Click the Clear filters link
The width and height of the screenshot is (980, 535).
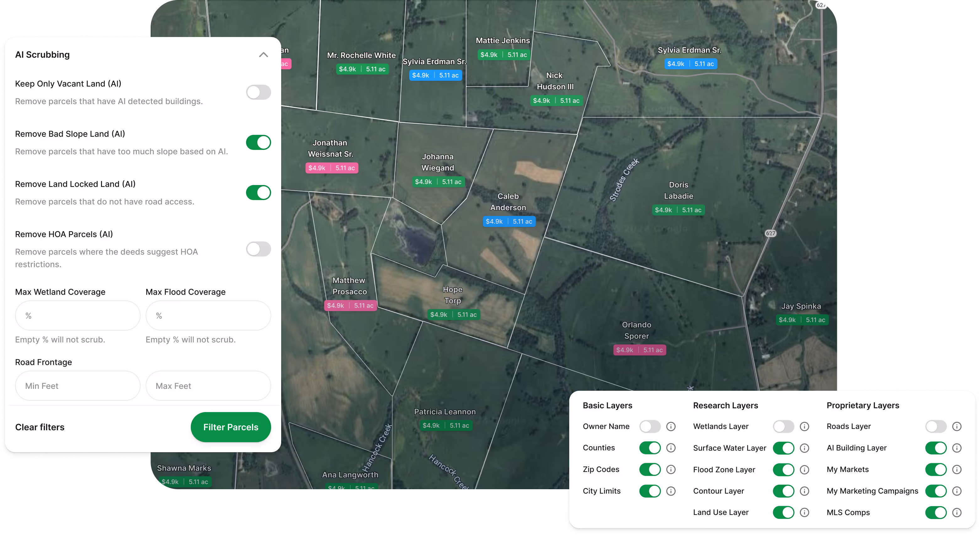(x=40, y=427)
